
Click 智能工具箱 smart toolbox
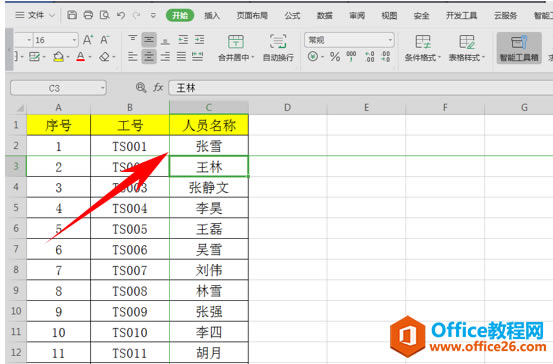tap(519, 48)
